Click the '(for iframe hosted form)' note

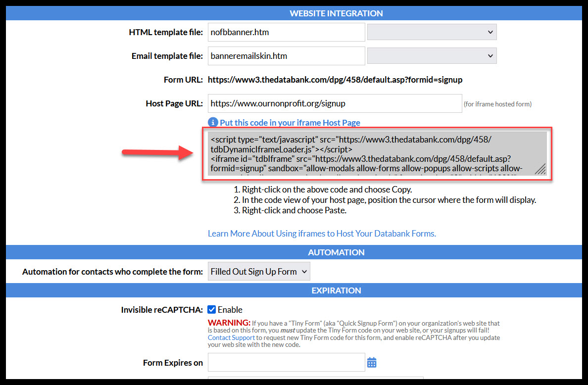coord(497,104)
